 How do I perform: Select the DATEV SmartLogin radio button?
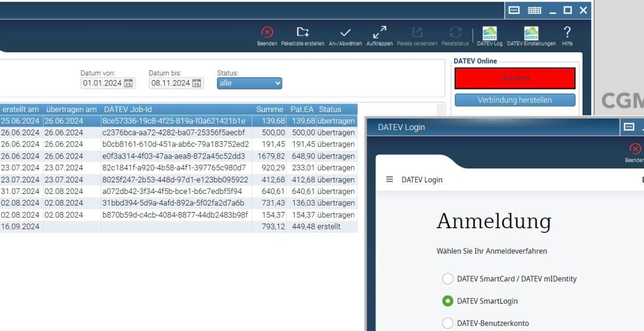[x=447, y=301]
